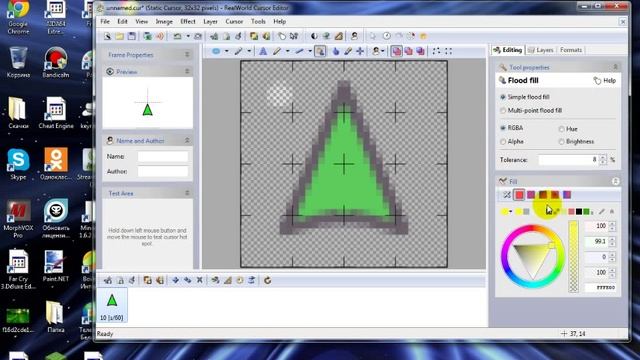Click the crossed tools icon in Fill panel
The height and width of the screenshot is (360, 640).
click(507, 195)
